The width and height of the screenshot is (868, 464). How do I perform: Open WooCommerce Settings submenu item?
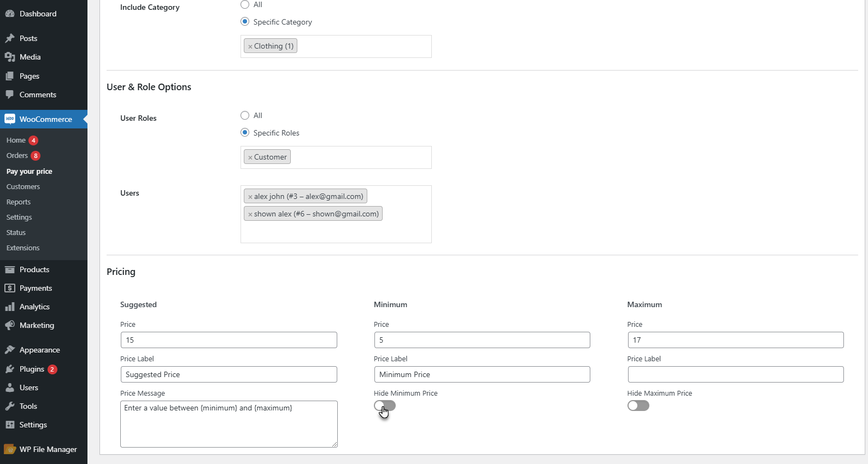(x=19, y=217)
